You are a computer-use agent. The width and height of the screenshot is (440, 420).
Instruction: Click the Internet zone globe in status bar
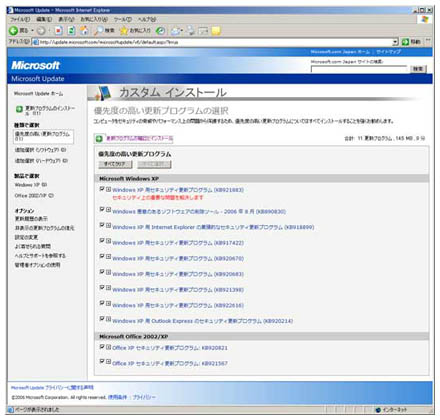click(378, 410)
